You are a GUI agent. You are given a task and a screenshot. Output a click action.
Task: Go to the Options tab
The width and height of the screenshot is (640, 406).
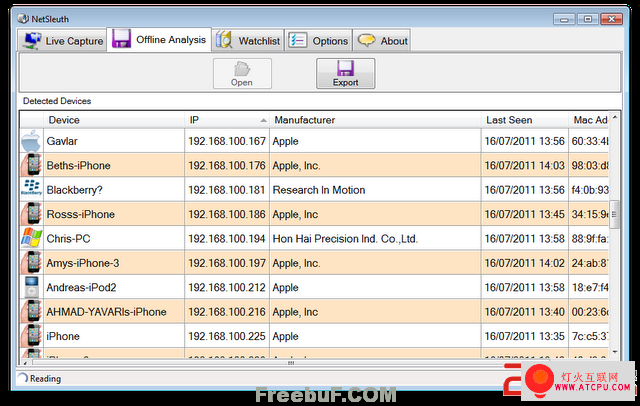[318, 40]
